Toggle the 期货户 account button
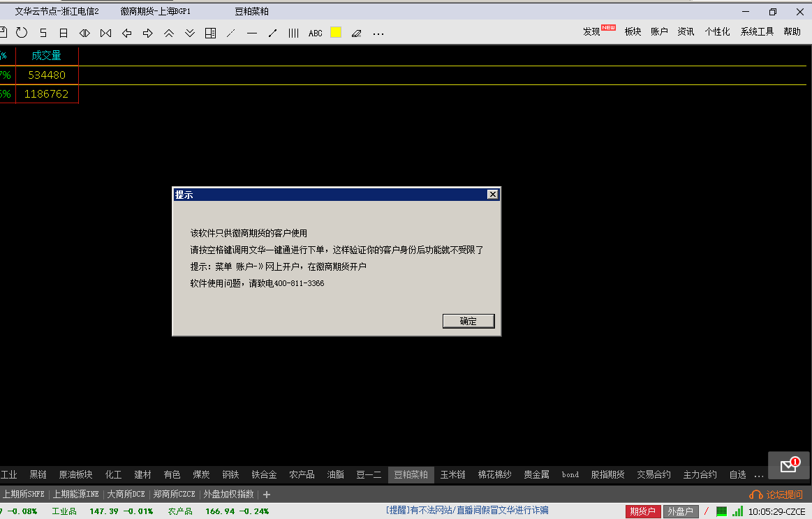Viewport: 812px width, 519px height. [642, 511]
